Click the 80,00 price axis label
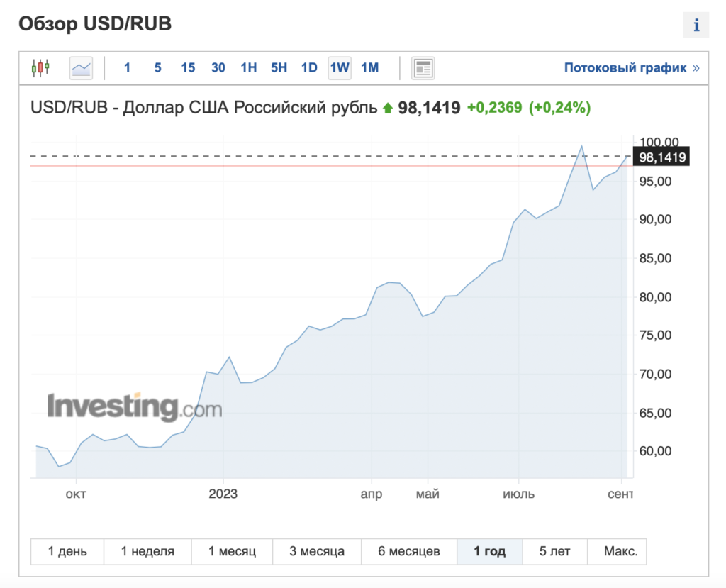The height and width of the screenshot is (588, 726). [x=655, y=297]
